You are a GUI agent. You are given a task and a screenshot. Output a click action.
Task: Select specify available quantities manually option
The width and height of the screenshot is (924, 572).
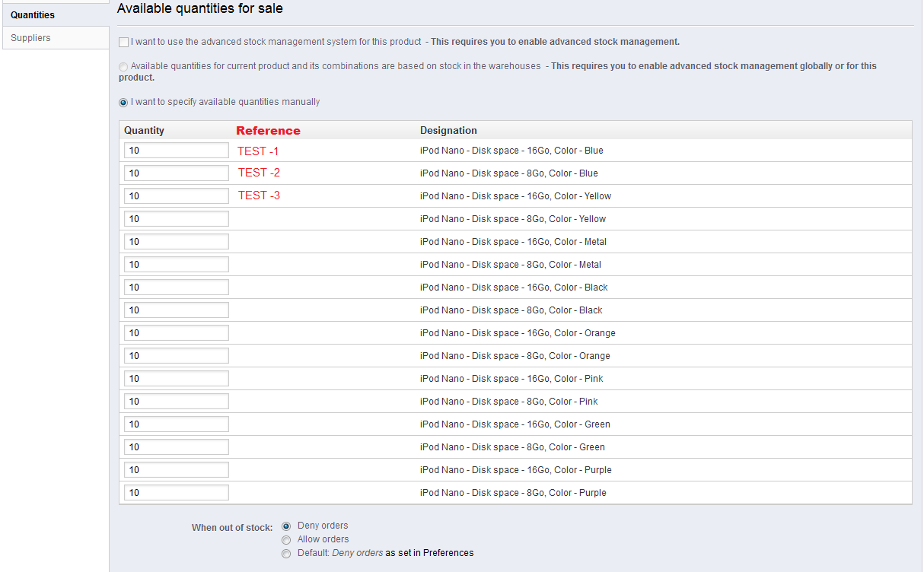(x=123, y=103)
